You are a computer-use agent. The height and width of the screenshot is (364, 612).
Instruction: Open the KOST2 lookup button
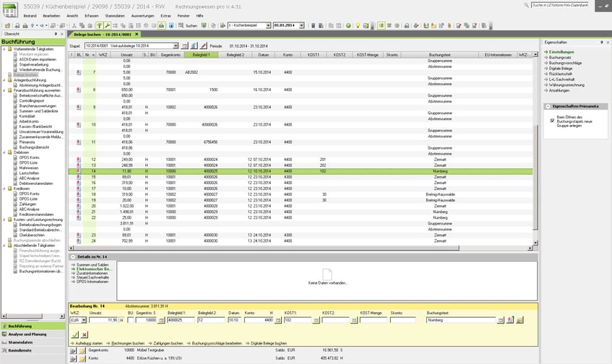pyautogui.click(x=353, y=320)
